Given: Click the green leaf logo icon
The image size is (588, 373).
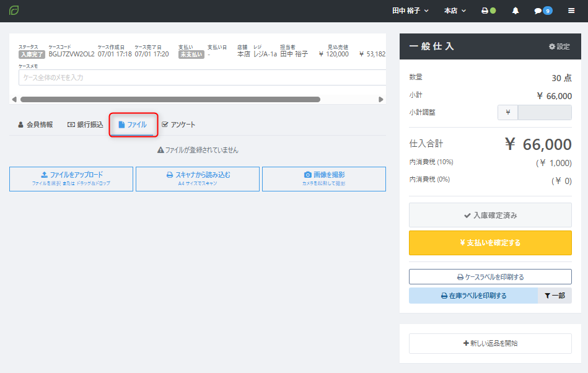Looking at the screenshot, I should 14,11.
